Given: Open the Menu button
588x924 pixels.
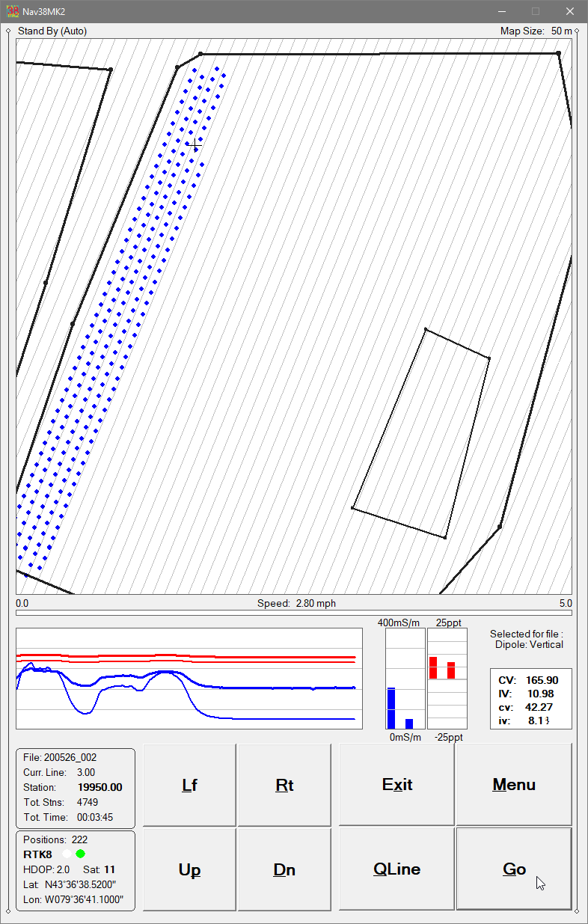Looking at the screenshot, I should pyautogui.click(x=514, y=785).
